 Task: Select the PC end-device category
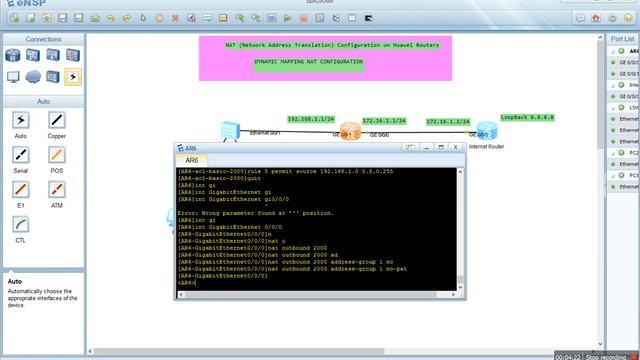coord(13,77)
